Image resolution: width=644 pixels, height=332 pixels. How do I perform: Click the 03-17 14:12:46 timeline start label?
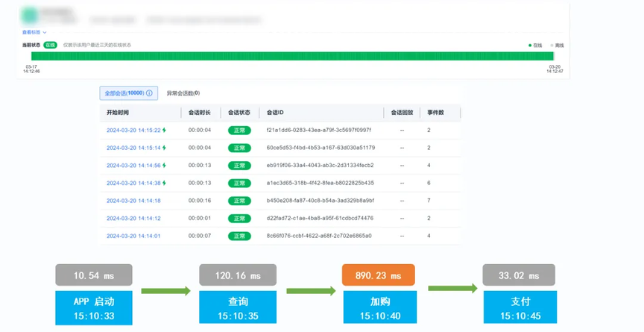tap(31, 69)
